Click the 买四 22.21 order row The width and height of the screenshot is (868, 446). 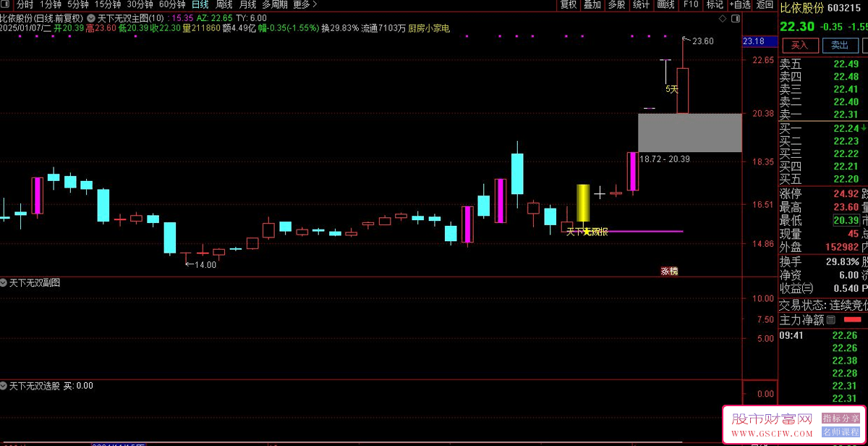823,167
